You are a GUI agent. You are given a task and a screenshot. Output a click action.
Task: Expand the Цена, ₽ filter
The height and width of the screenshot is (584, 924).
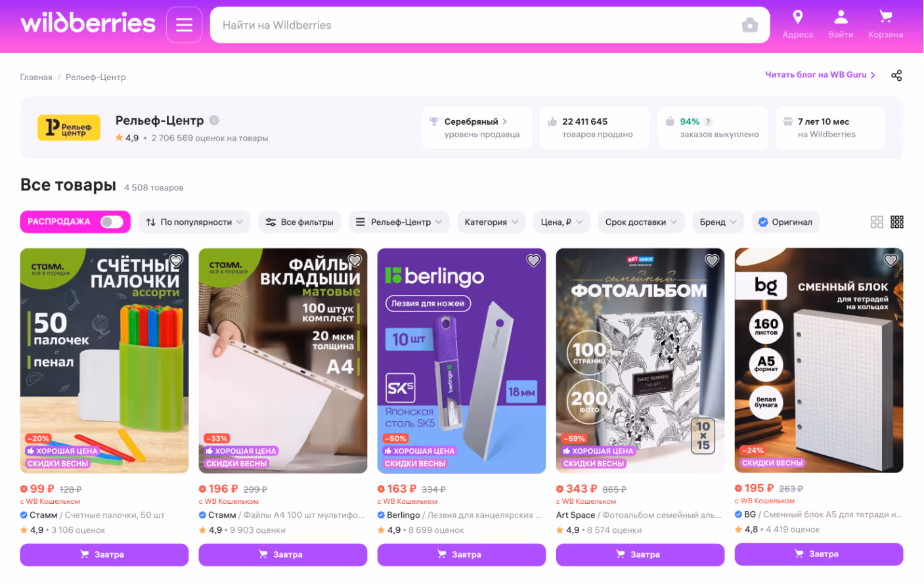pyautogui.click(x=562, y=222)
